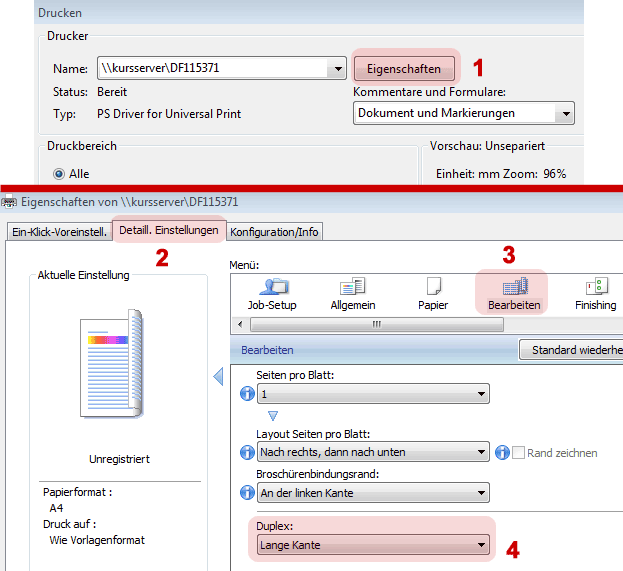Select the Alle print range option
The width and height of the screenshot is (623, 571).
point(59,174)
